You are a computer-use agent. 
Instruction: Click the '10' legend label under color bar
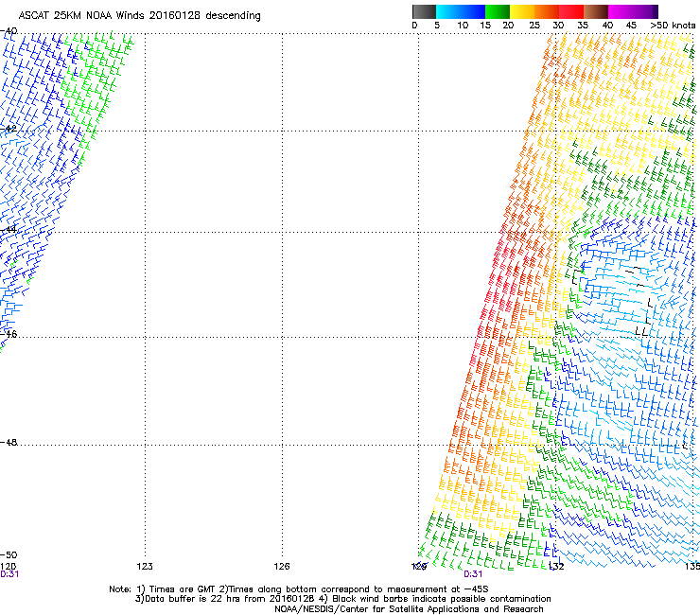[x=463, y=26]
